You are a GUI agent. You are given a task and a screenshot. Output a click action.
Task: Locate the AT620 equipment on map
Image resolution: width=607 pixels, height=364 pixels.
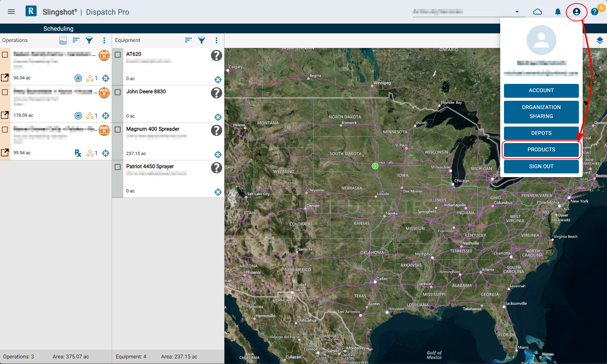(x=218, y=79)
